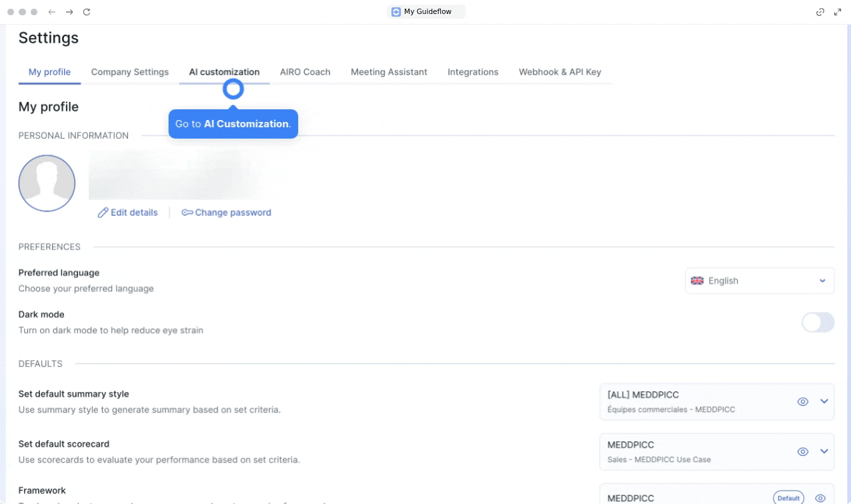Expand the default summary style chevron
The height and width of the screenshot is (504, 851).
click(x=824, y=401)
